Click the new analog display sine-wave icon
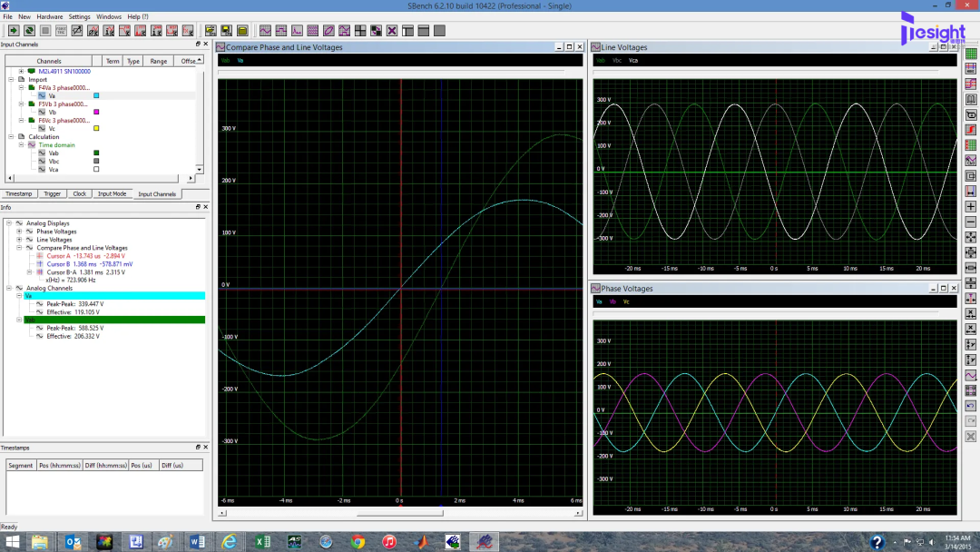This screenshot has height=552, width=980. coord(265,31)
